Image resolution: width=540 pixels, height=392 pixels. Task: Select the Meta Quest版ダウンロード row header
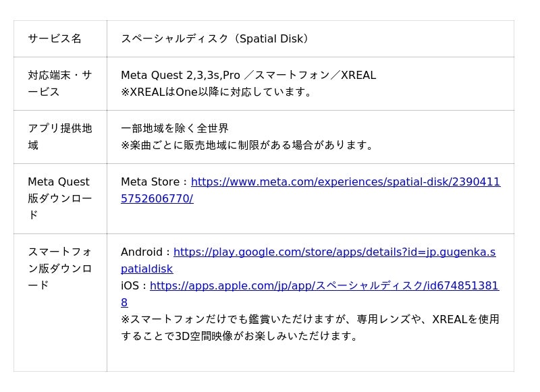pyautogui.click(x=59, y=198)
